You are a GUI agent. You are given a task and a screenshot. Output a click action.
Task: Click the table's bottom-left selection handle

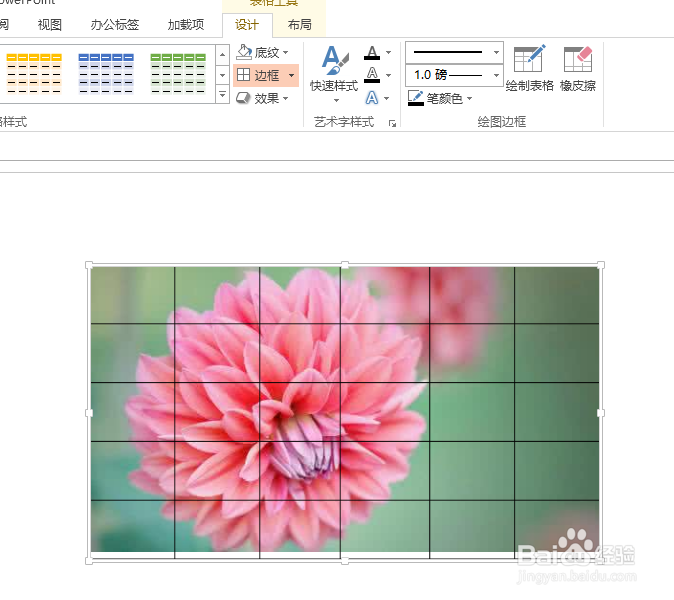pos(89,561)
